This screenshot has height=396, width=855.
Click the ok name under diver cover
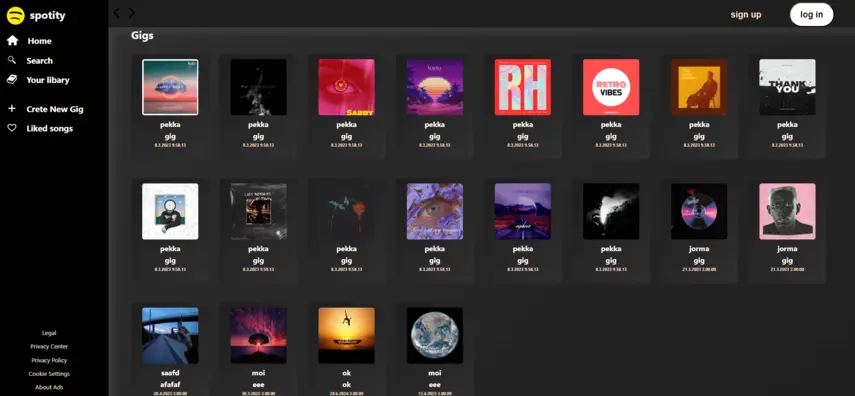[x=346, y=373]
